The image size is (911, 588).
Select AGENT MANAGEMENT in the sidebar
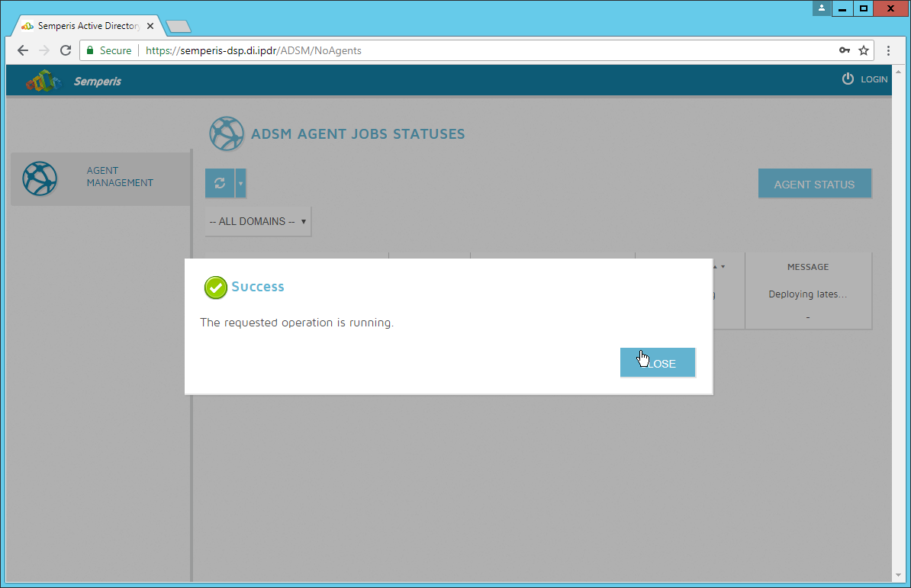(x=119, y=177)
